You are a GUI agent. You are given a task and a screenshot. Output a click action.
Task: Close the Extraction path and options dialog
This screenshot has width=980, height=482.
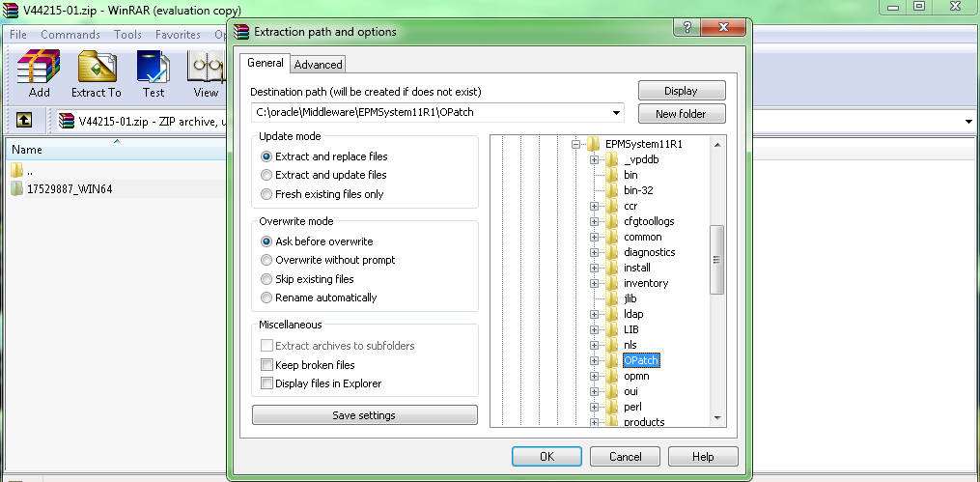click(x=723, y=27)
